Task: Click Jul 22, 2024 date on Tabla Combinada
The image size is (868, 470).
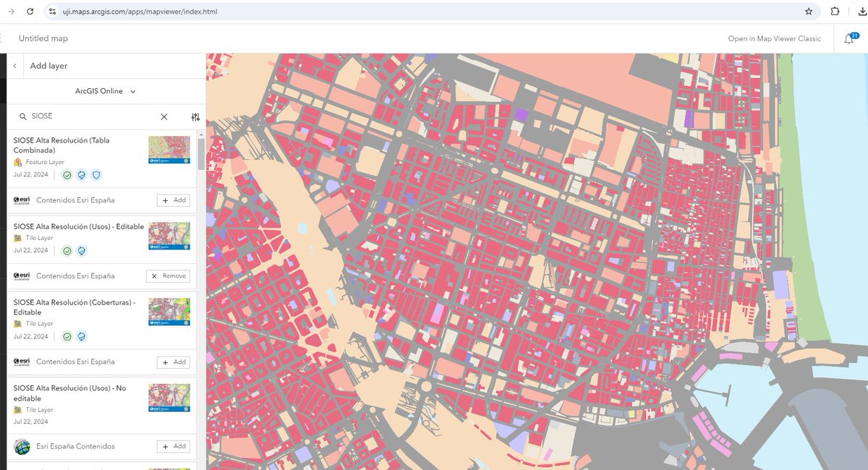Action: coord(31,175)
